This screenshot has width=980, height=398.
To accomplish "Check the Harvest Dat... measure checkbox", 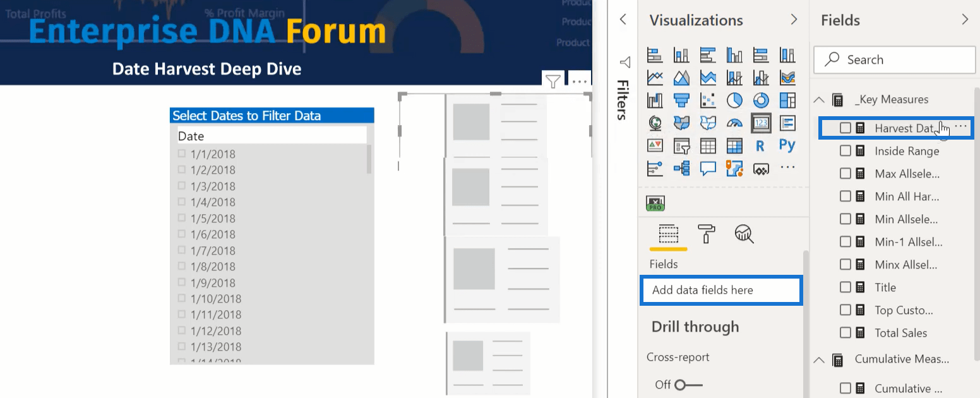I will [x=846, y=128].
